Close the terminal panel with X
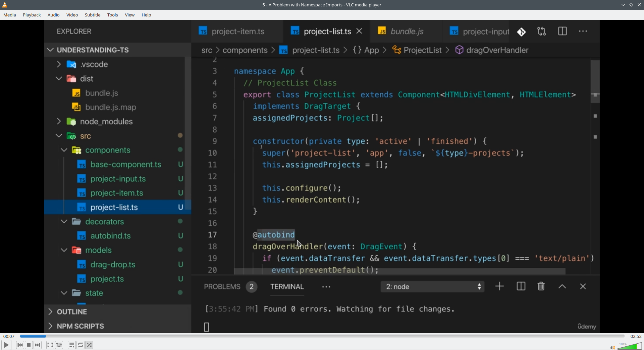644x350 pixels. 583,287
